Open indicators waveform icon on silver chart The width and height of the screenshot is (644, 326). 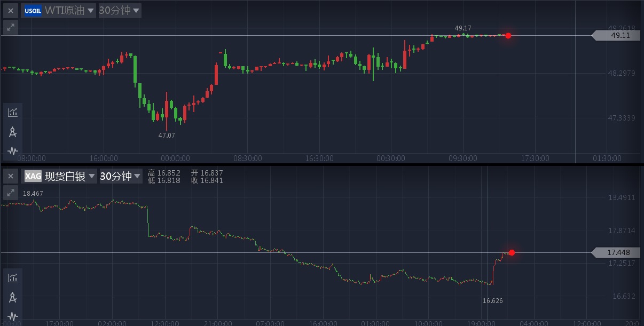coord(13,315)
